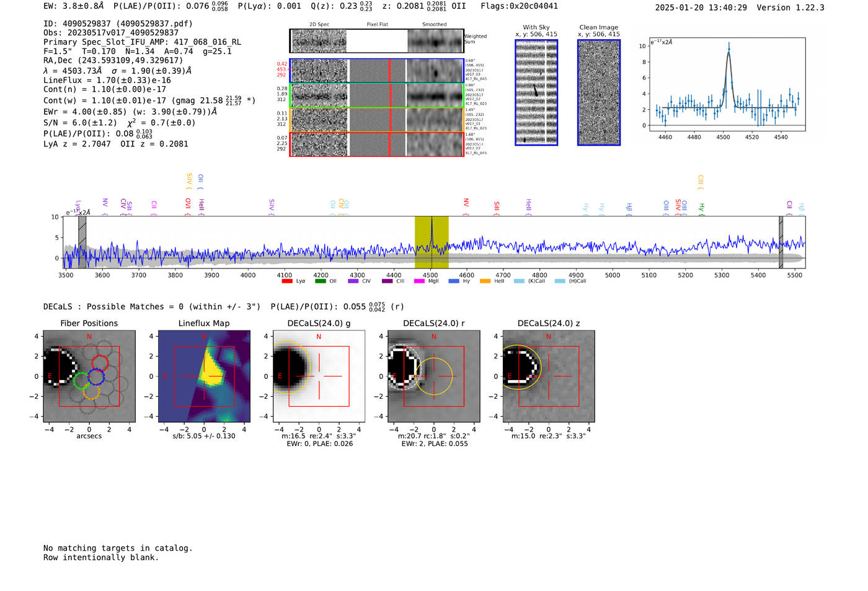
Task: Click the red Lyα legend swatch
Action: (287, 282)
